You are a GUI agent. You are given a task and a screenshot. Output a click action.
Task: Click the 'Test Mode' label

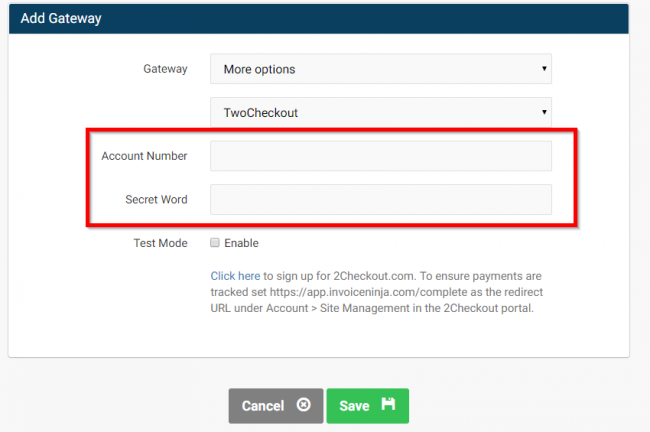160,243
